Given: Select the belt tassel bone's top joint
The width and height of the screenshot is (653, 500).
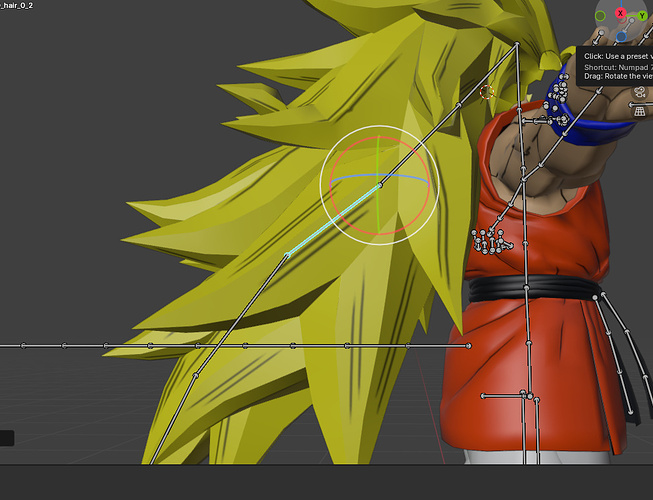Looking at the screenshot, I should point(595,297).
